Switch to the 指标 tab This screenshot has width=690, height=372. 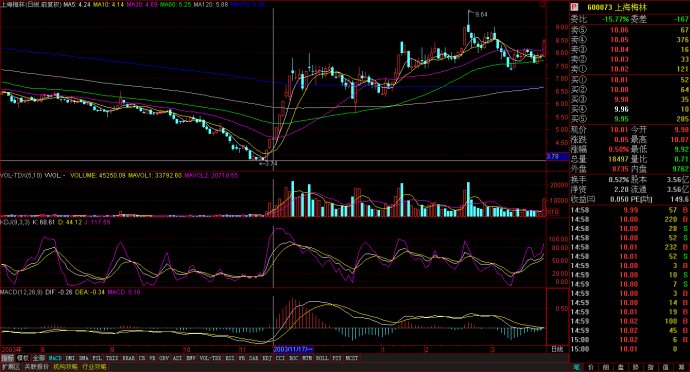[x=7, y=358]
